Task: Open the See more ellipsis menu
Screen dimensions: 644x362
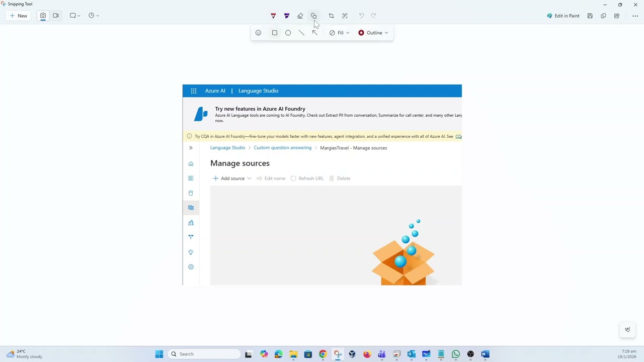Action: (x=635, y=16)
